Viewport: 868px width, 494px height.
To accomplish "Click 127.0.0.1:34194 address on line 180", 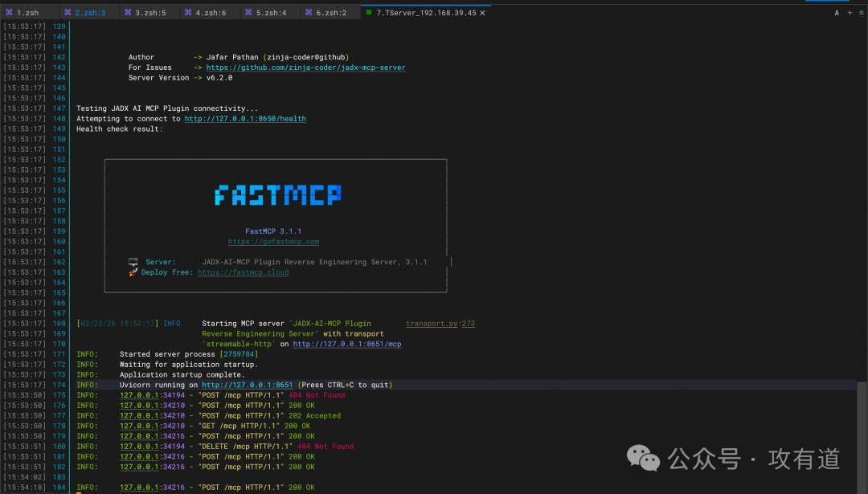I will tap(152, 447).
